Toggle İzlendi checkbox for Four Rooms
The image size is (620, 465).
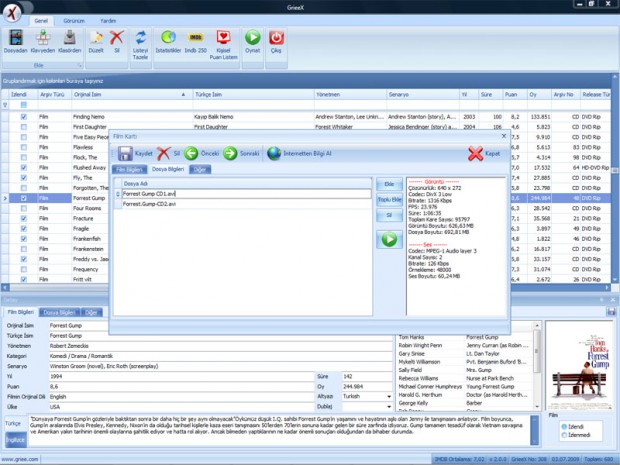[24, 208]
